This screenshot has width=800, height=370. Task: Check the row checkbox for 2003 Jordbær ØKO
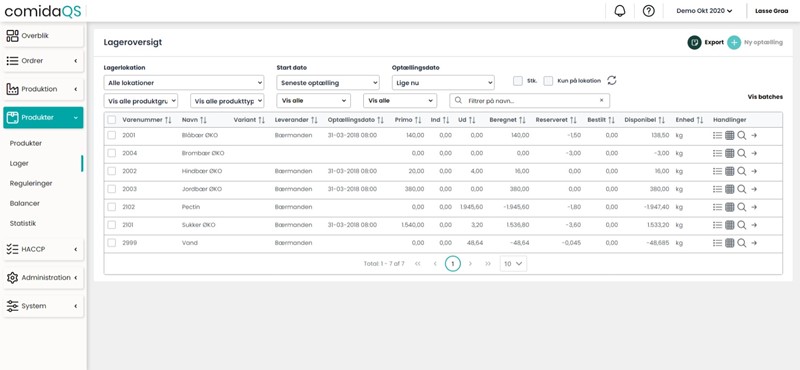click(x=112, y=189)
